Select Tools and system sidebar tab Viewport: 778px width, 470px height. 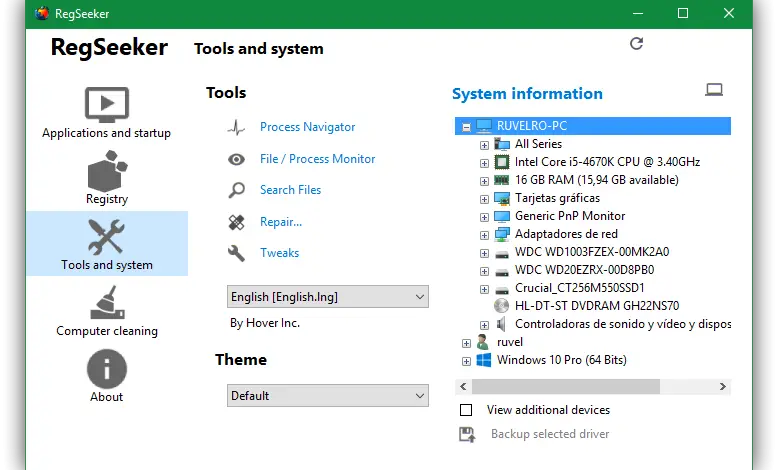pyautogui.click(x=106, y=244)
